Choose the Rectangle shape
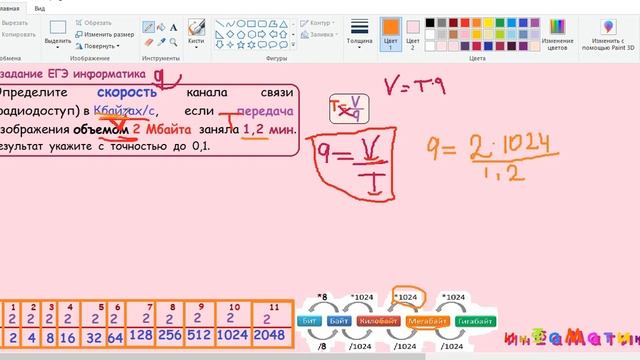This screenshot has width=640, height=360. pos(251,24)
